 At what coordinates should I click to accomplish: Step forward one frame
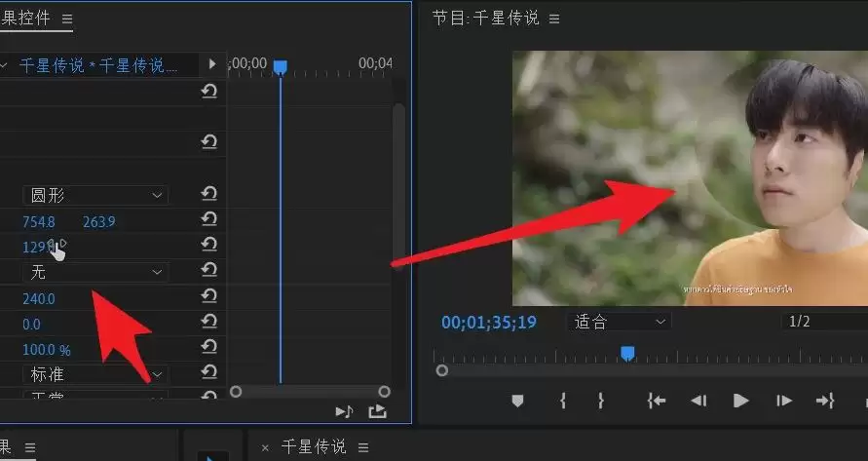coord(784,401)
